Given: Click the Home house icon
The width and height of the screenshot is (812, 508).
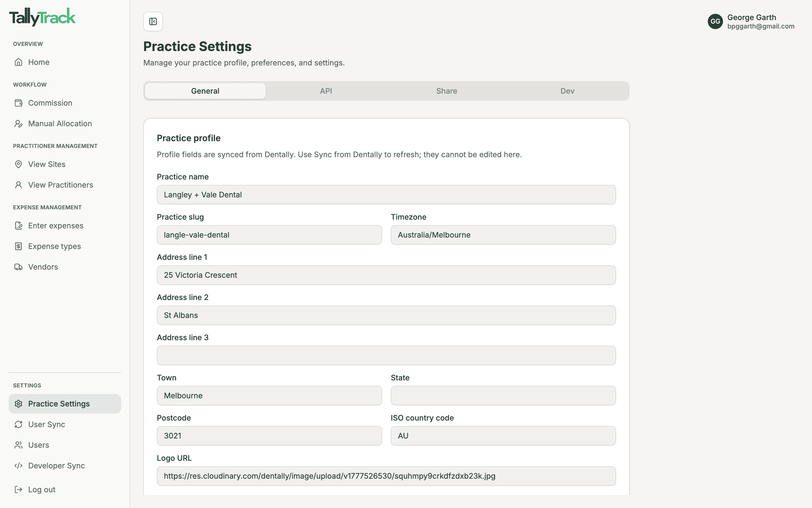Looking at the screenshot, I should 18,62.
